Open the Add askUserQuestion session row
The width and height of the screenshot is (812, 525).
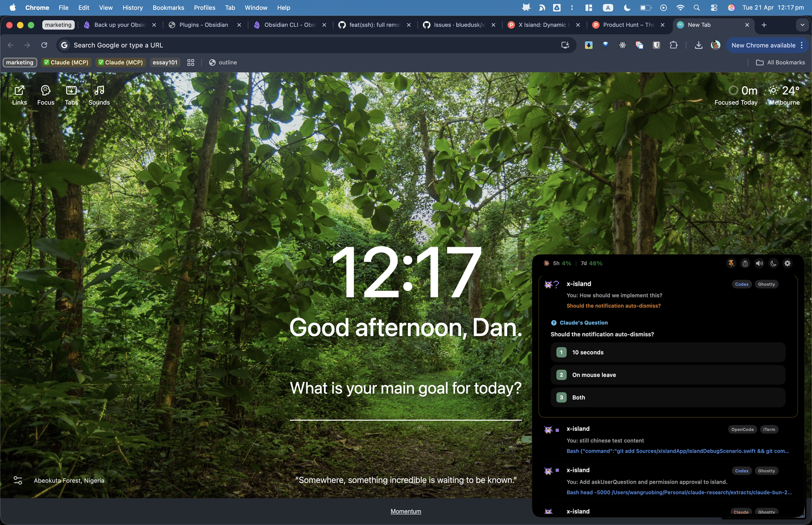[x=668, y=481]
